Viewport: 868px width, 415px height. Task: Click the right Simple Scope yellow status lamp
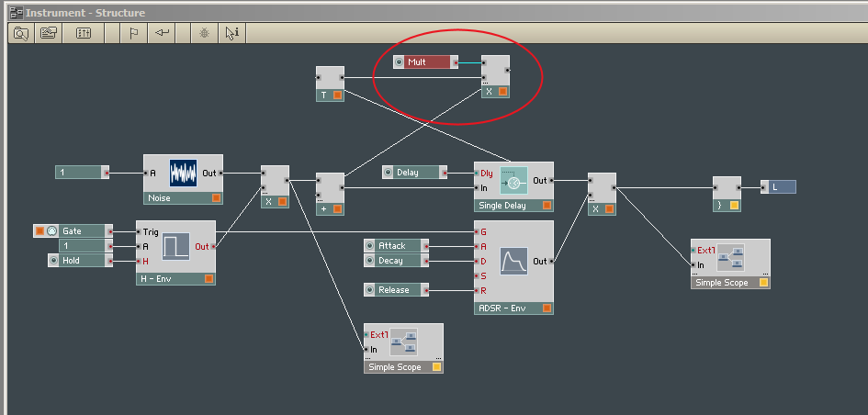click(763, 282)
